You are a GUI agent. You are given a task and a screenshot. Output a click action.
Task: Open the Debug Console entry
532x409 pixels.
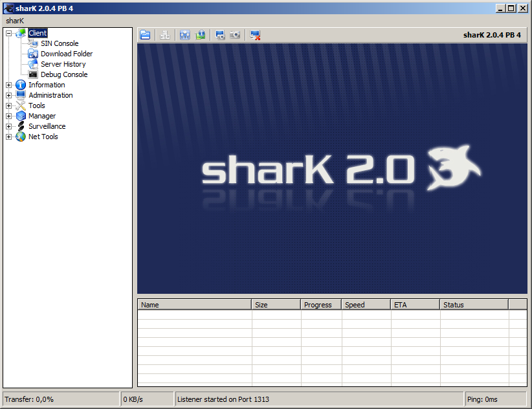[x=64, y=74]
